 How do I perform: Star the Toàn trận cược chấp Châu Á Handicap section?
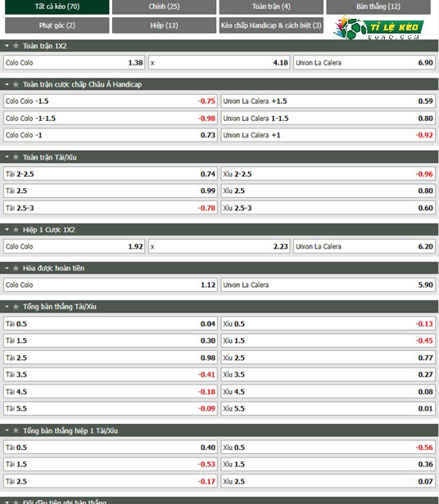(16, 84)
